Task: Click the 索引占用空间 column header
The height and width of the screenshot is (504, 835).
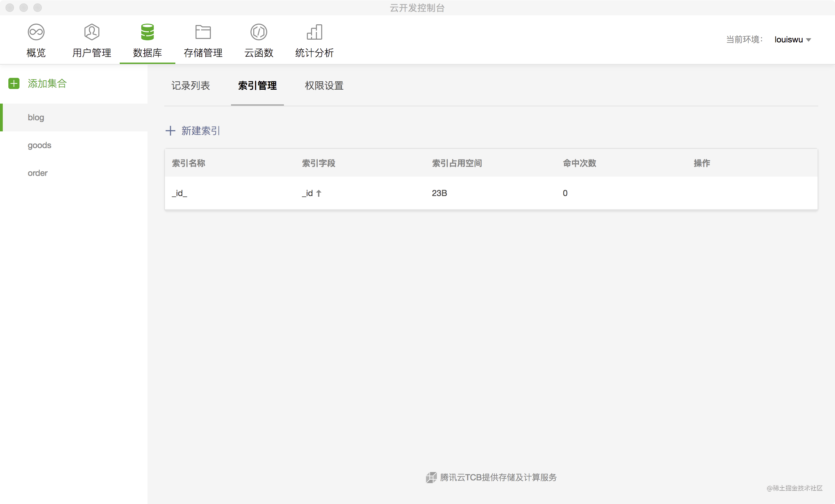Action: click(457, 163)
